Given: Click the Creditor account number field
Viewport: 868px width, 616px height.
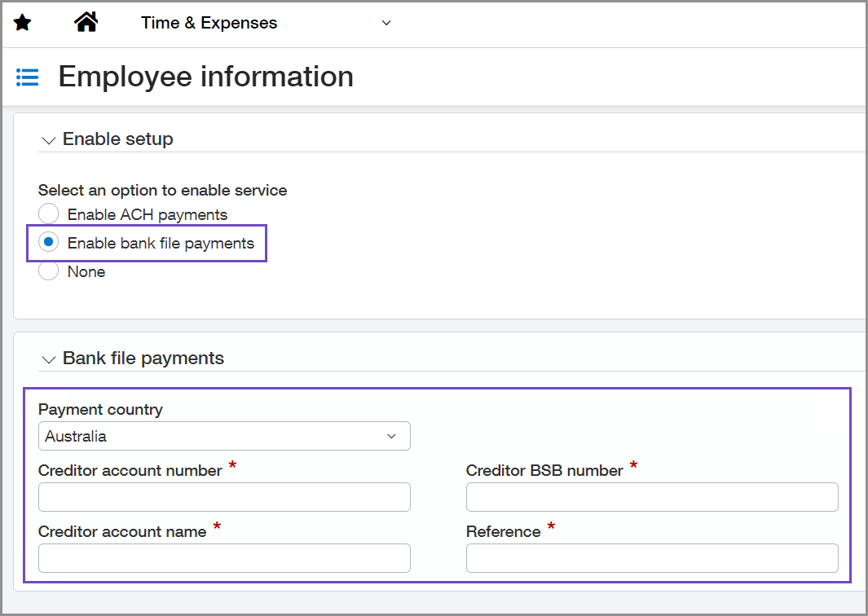Looking at the screenshot, I should click(x=224, y=497).
